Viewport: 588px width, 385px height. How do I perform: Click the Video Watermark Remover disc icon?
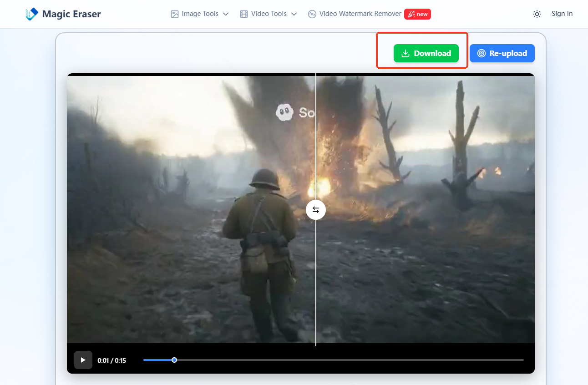pos(312,14)
